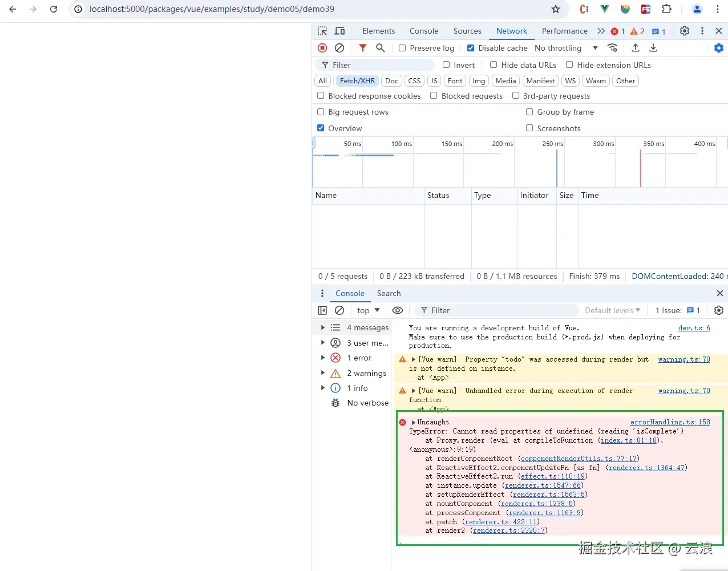728x571 pixels.
Task: Enable Hide data URLs
Action: point(494,65)
